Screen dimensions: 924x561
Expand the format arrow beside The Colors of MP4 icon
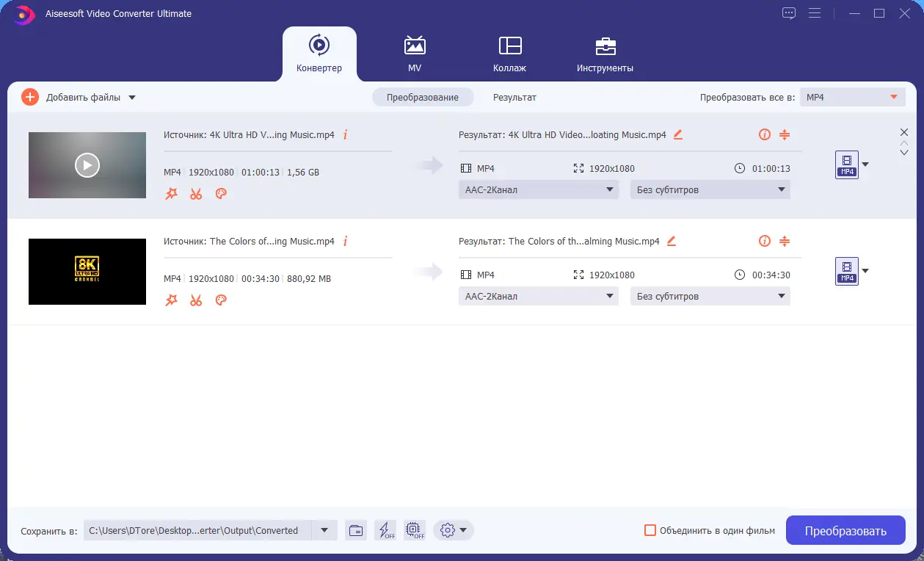(865, 271)
